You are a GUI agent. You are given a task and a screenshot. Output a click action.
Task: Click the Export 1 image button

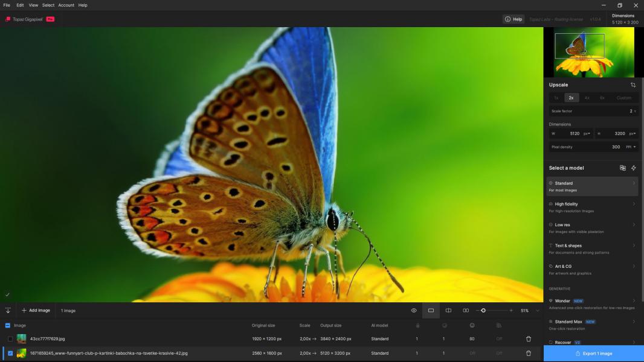(593, 354)
